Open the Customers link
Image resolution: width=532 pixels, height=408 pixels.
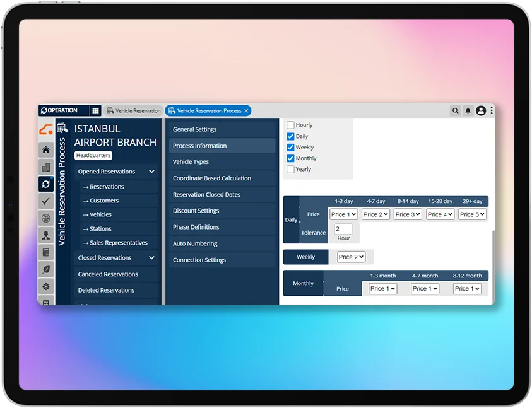click(x=104, y=201)
